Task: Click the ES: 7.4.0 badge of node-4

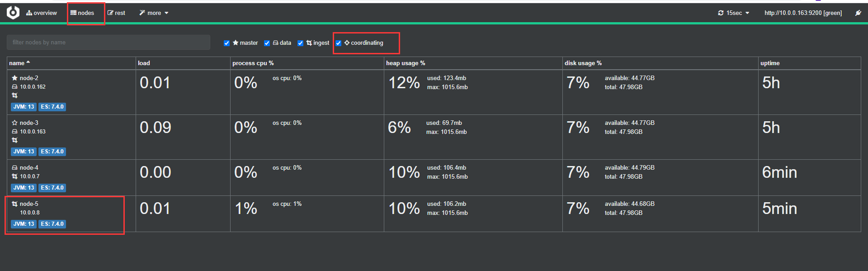Action: click(x=52, y=188)
